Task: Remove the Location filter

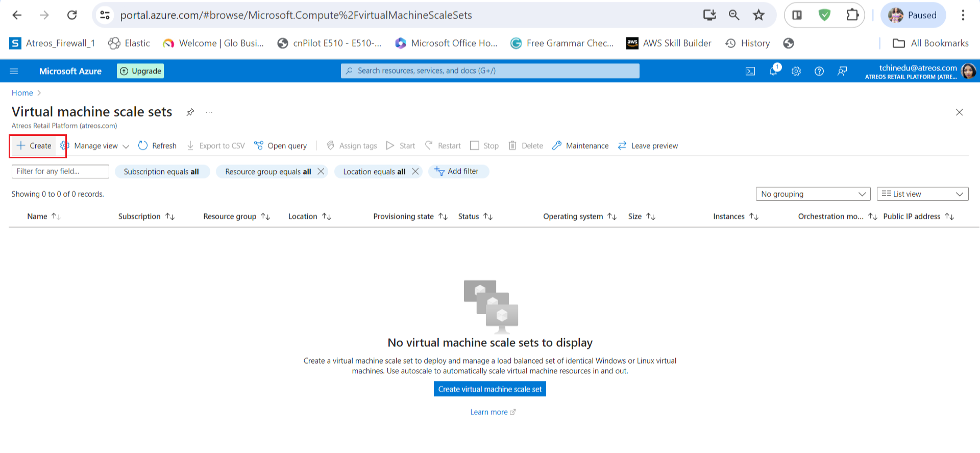Action: click(415, 172)
